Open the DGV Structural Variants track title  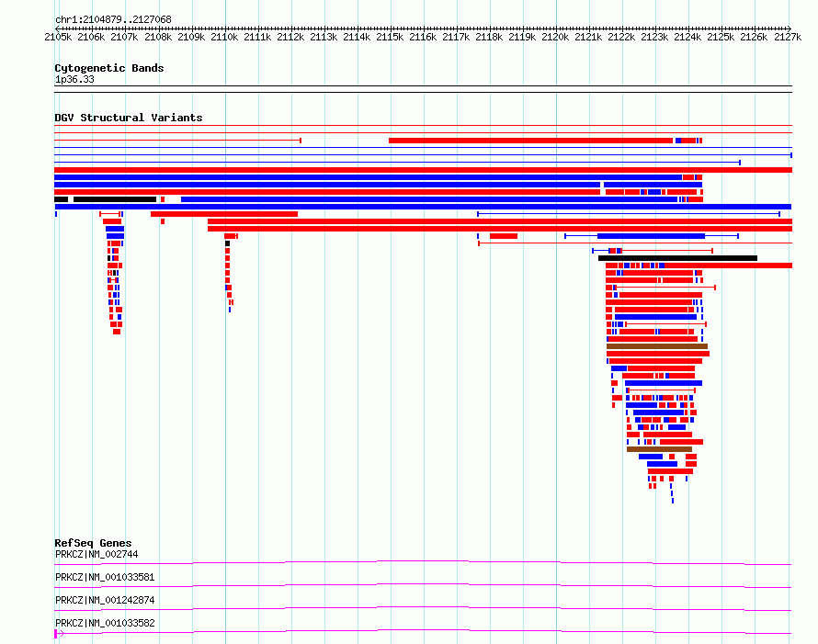tap(129, 118)
